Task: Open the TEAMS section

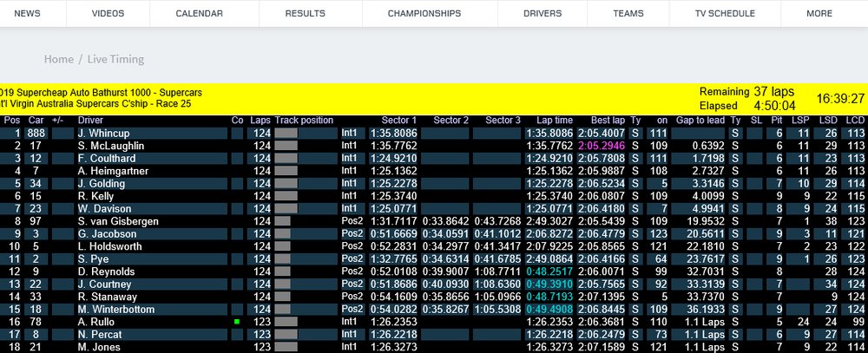Action: point(628,14)
